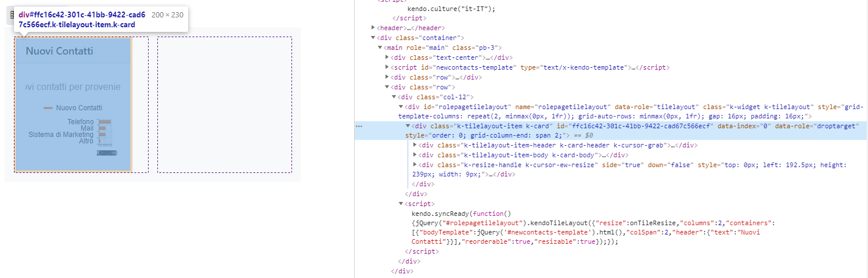Collapse the rolepagetilelayout div node
This screenshot has width=868, height=278.
point(401,107)
